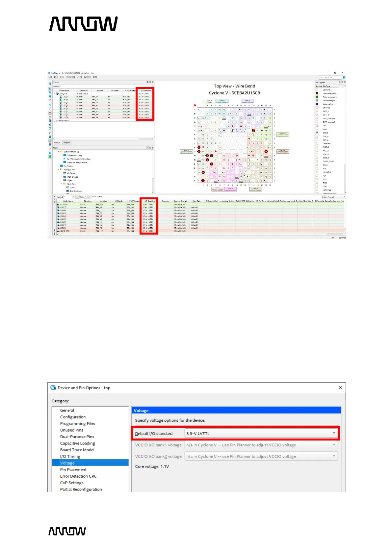This screenshot has height=554, width=392.
Task: Select Pin Placement category
Action: tap(73, 469)
